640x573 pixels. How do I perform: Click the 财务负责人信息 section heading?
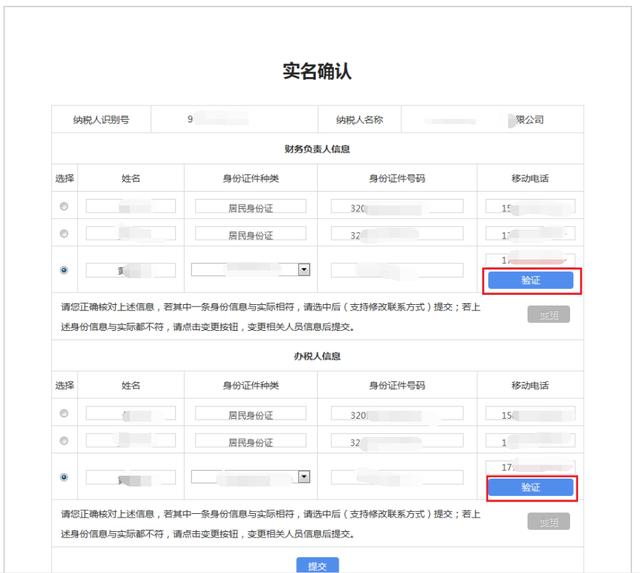[317, 149]
